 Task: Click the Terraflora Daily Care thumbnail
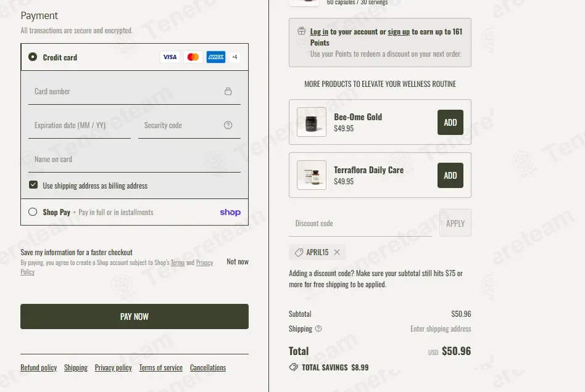click(x=312, y=175)
